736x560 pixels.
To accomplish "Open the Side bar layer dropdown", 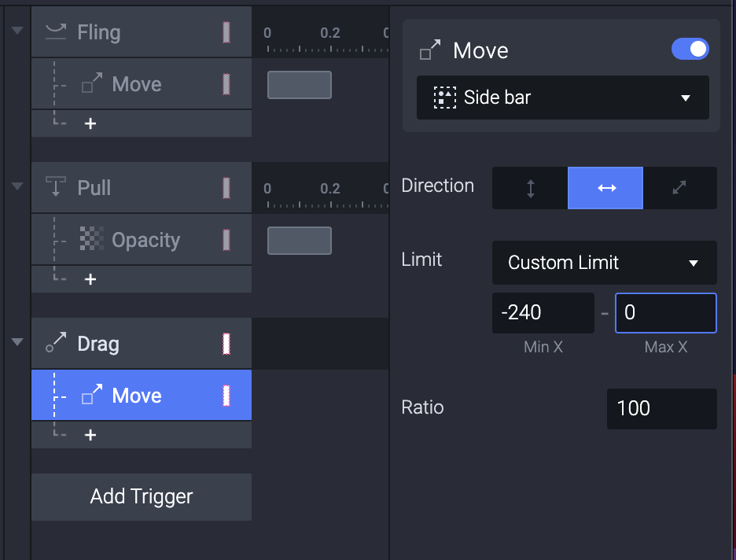I will (x=563, y=98).
